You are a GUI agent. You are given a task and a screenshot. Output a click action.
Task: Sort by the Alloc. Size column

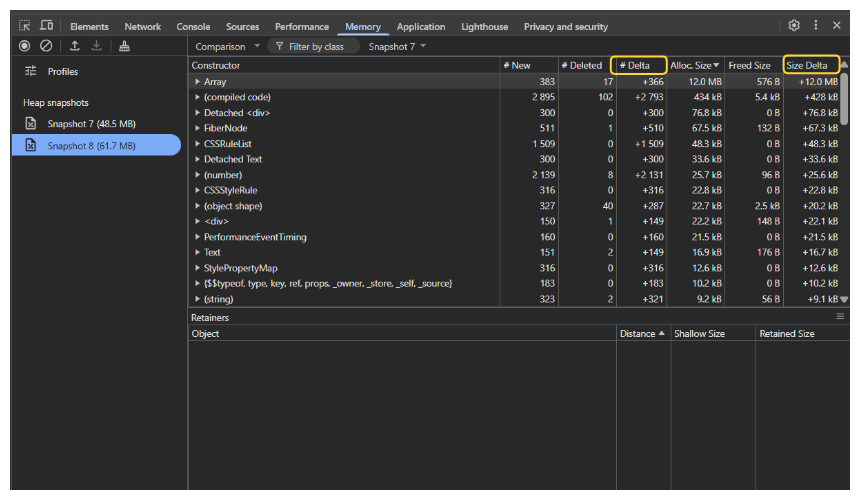[695, 65]
